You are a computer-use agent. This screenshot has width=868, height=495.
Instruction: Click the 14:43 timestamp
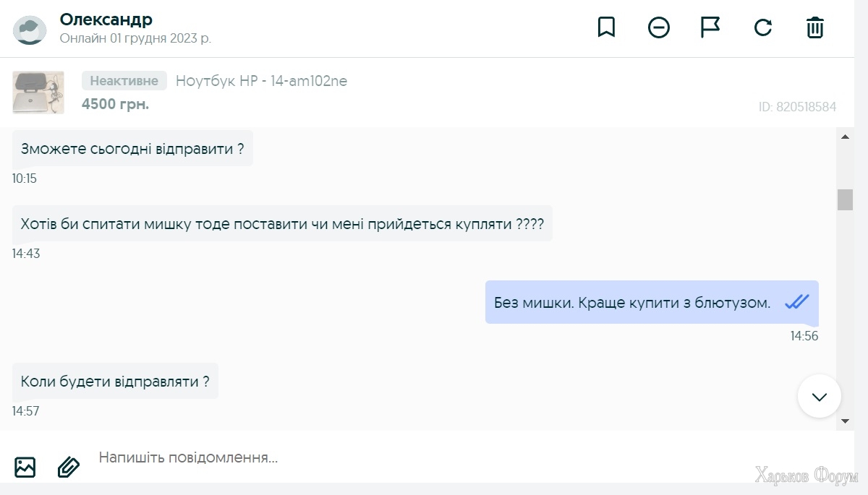[x=26, y=254]
